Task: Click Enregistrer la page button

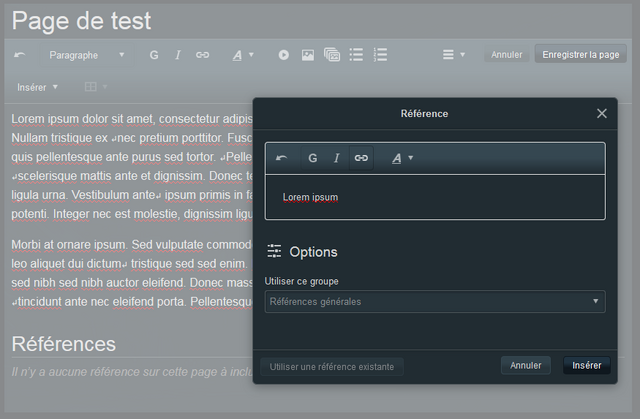Action: coord(580,54)
